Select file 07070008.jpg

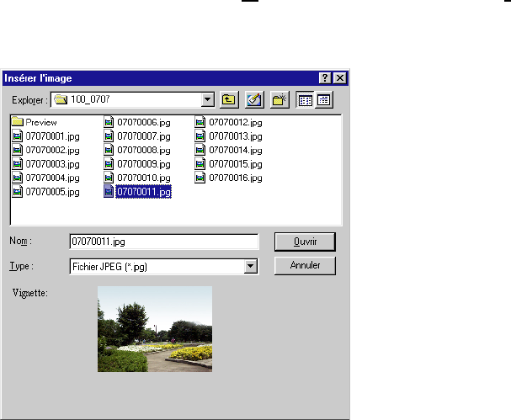(137, 150)
